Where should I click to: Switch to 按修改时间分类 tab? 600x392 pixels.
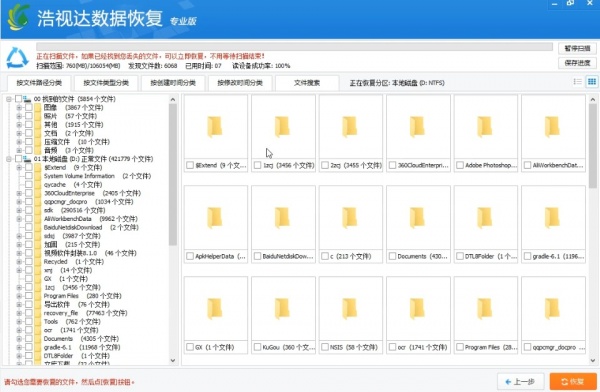[240, 83]
